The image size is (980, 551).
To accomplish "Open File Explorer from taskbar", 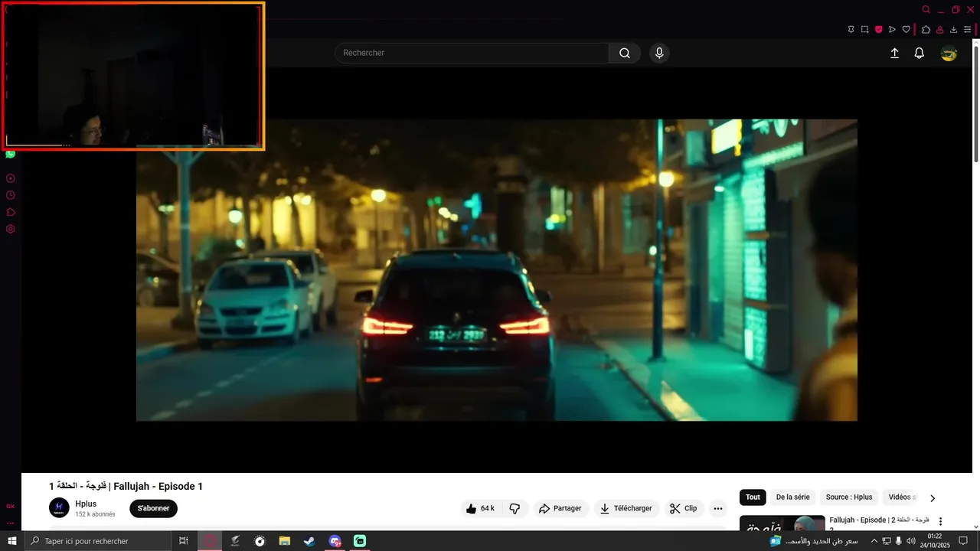I will point(285,541).
